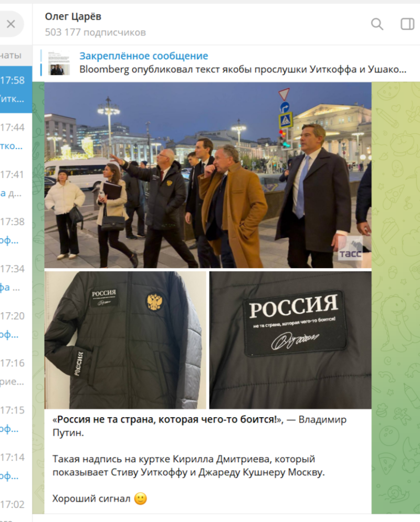Select the highlighted 17:58 chat entry

[x=16, y=89]
